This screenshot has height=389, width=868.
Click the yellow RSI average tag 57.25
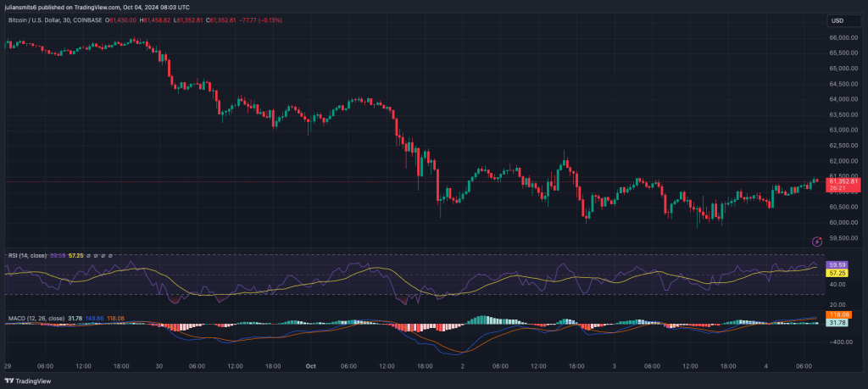pos(837,273)
